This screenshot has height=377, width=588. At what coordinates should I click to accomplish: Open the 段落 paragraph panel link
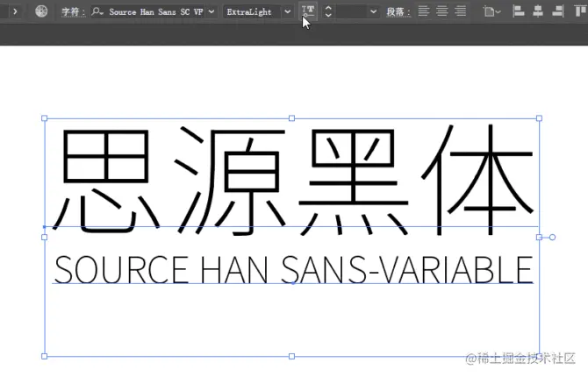click(x=398, y=12)
